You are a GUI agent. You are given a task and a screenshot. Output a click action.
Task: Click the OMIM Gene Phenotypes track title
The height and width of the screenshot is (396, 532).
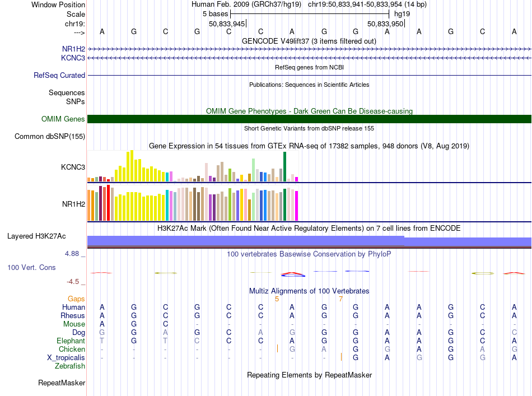pyautogui.click(x=309, y=111)
